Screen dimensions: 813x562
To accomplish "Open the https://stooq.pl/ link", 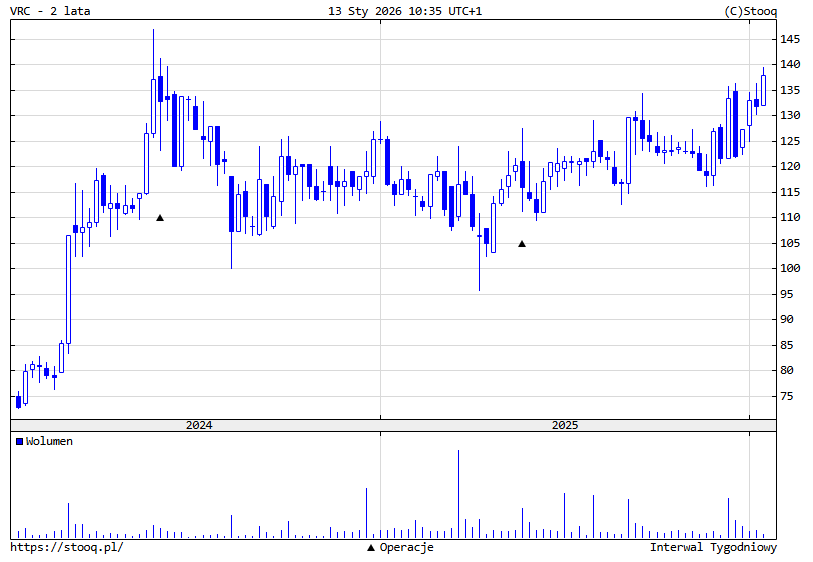I will coord(67,548).
